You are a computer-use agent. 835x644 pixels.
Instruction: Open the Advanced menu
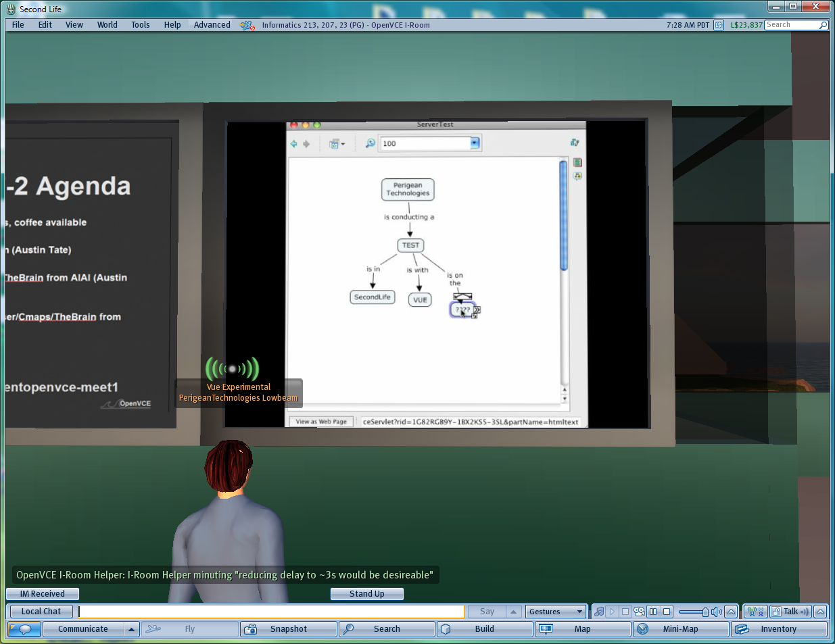(212, 25)
